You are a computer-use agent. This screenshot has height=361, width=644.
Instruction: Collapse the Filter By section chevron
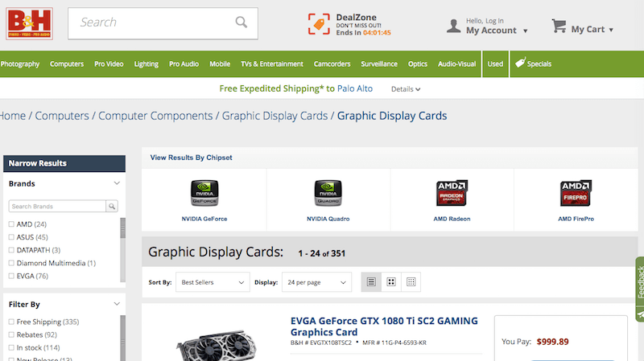pos(117,304)
